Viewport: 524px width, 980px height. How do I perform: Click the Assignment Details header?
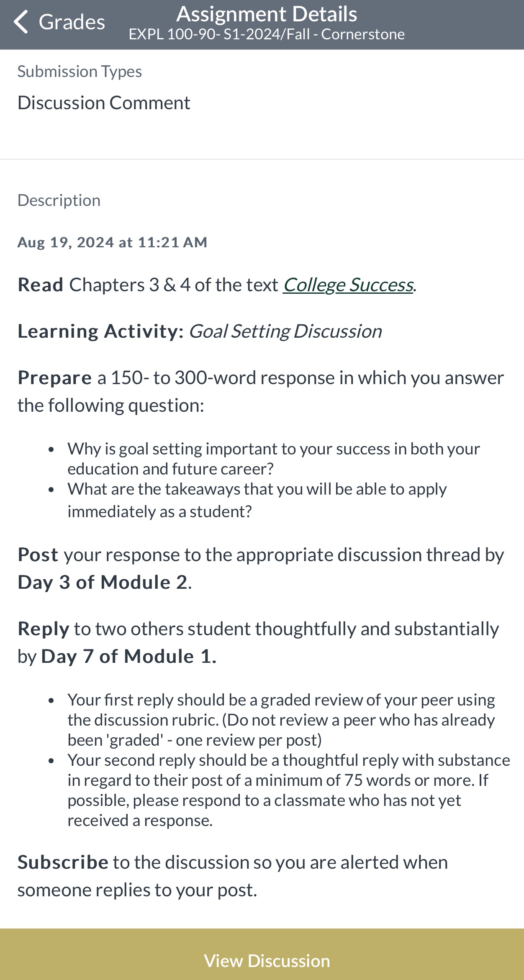[267, 13]
